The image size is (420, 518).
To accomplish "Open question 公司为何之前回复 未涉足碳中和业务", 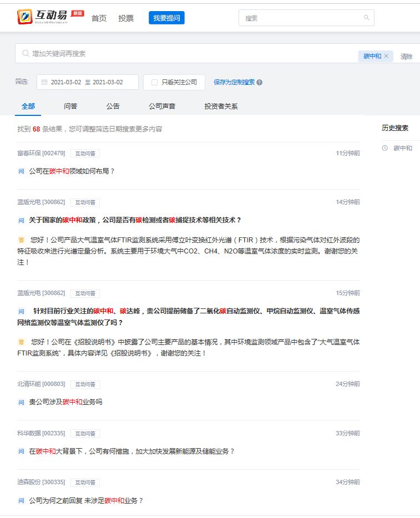I will [87, 500].
